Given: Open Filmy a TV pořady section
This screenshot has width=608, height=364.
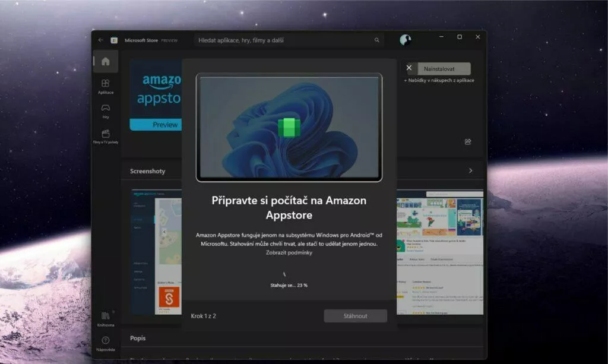Looking at the screenshot, I should [106, 137].
